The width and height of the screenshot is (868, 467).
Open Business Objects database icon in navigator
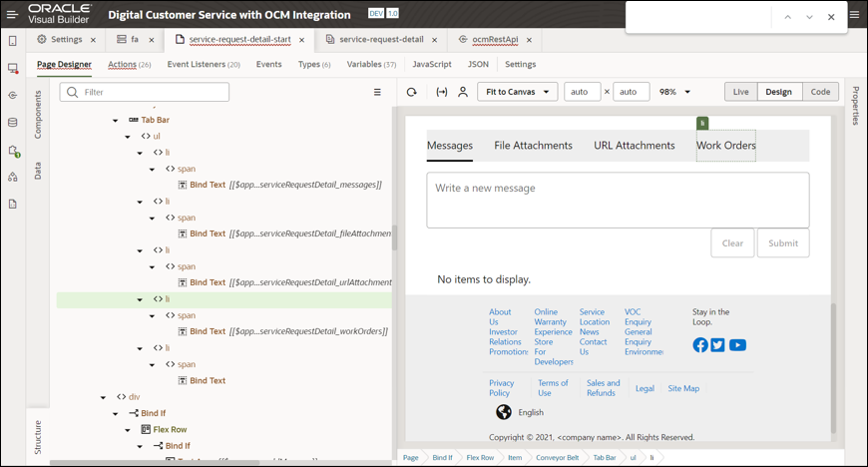click(13, 123)
